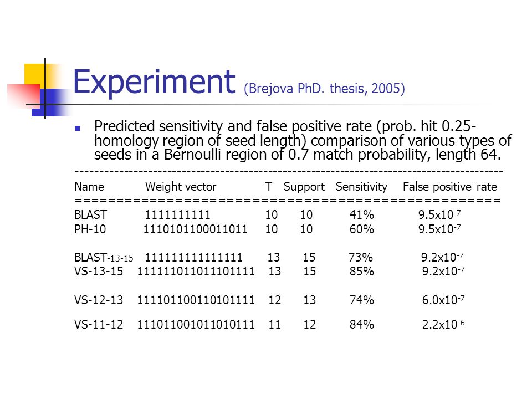Click the VS-11-12 weight vector
532x399 pixels.
[x=196, y=325]
